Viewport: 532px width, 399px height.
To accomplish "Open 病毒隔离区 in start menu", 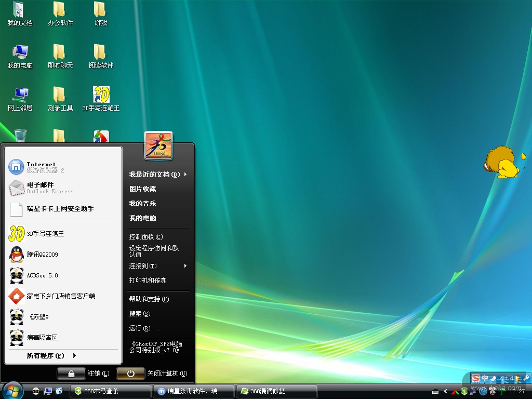I will (63, 337).
